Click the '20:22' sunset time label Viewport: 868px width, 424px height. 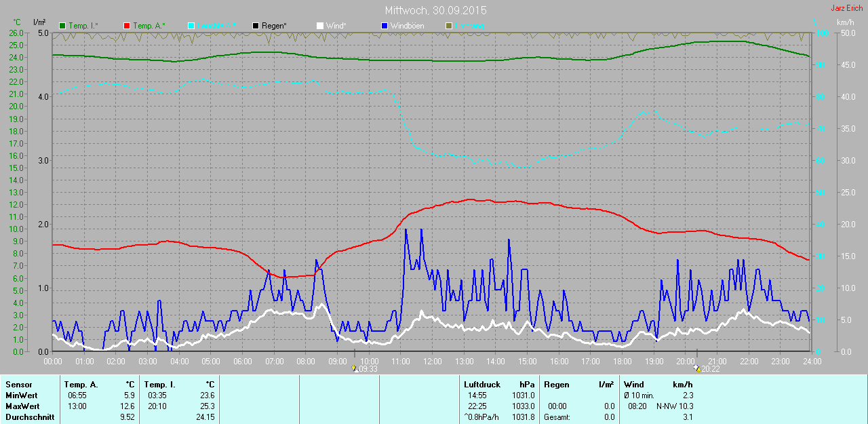710,370
